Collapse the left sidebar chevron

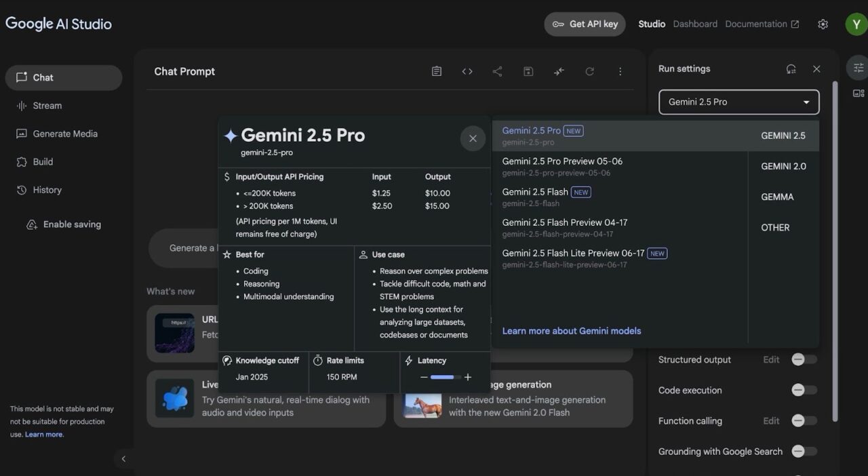click(x=123, y=459)
